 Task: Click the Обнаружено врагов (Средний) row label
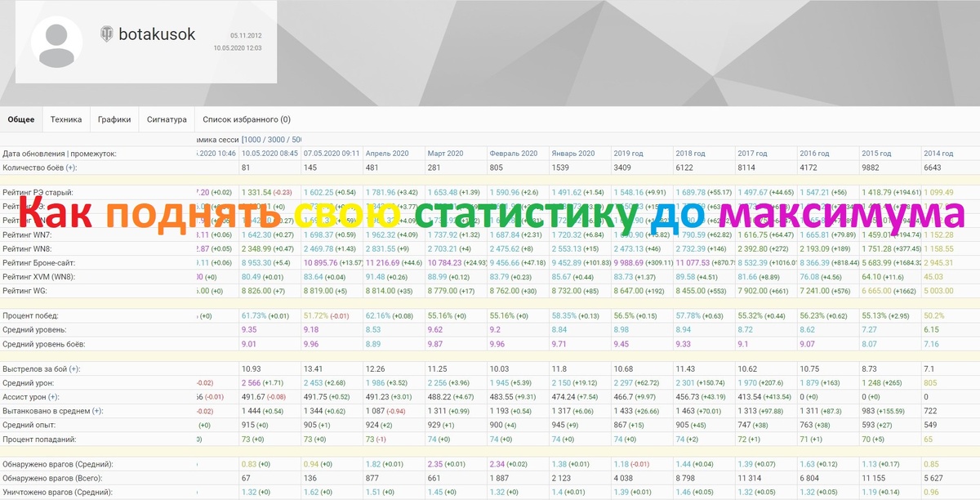tap(57, 464)
